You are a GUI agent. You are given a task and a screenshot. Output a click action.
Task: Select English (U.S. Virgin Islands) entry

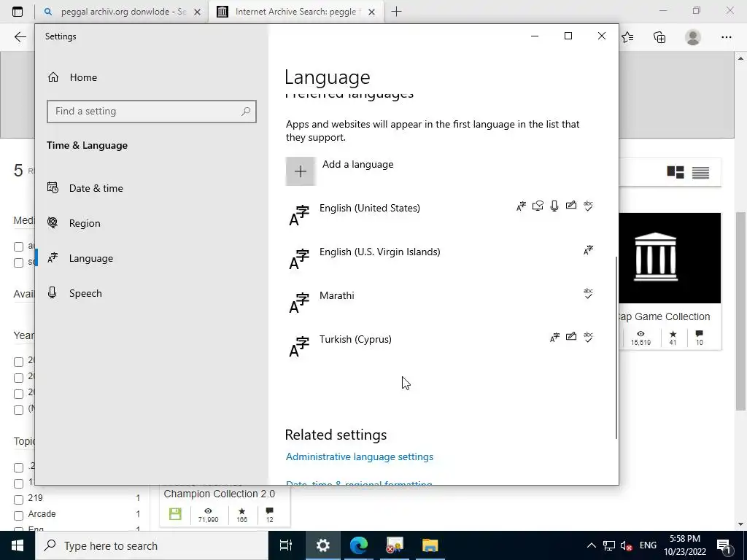(441, 258)
